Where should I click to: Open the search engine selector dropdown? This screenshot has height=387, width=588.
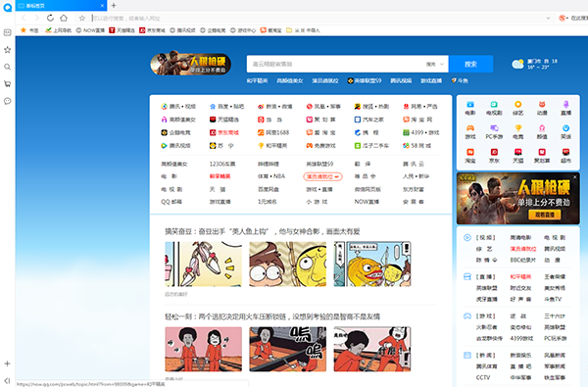(x=435, y=64)
